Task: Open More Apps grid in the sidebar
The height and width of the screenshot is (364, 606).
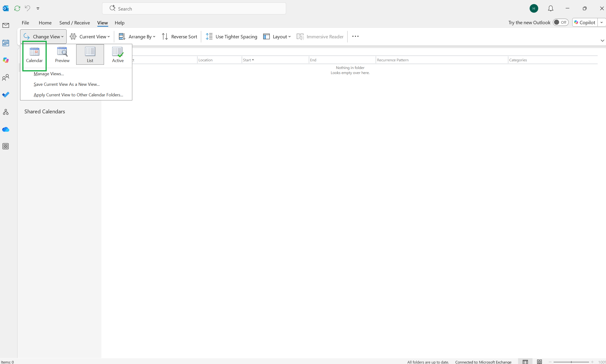Action: [6, 146]
